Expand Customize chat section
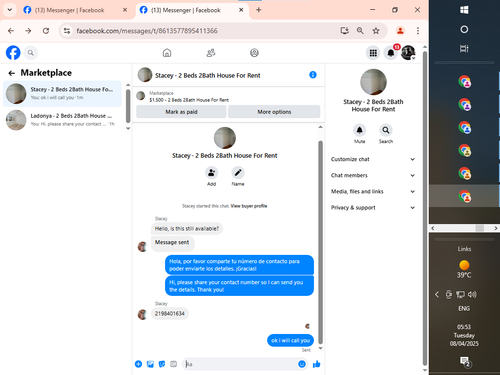Screen dimensions: 500x375 pos(373,159)
